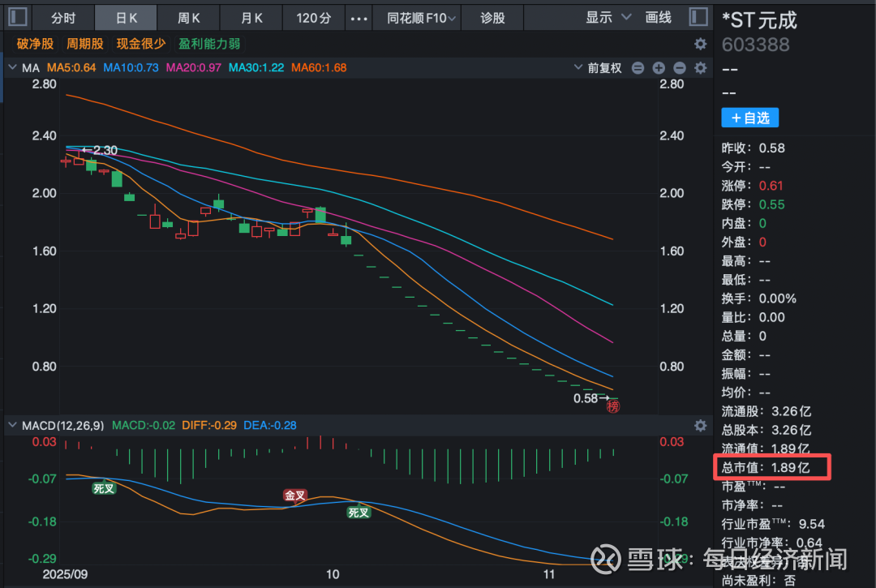
Task: Open the 显示 display dropdown
Action: click(x=608, y=17)
